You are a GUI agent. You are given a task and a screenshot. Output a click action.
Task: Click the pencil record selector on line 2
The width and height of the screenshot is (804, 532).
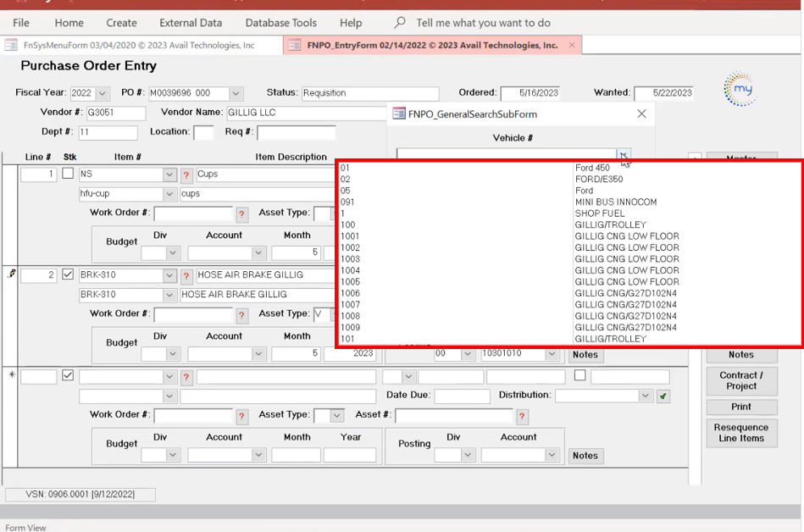coord(11,274)
